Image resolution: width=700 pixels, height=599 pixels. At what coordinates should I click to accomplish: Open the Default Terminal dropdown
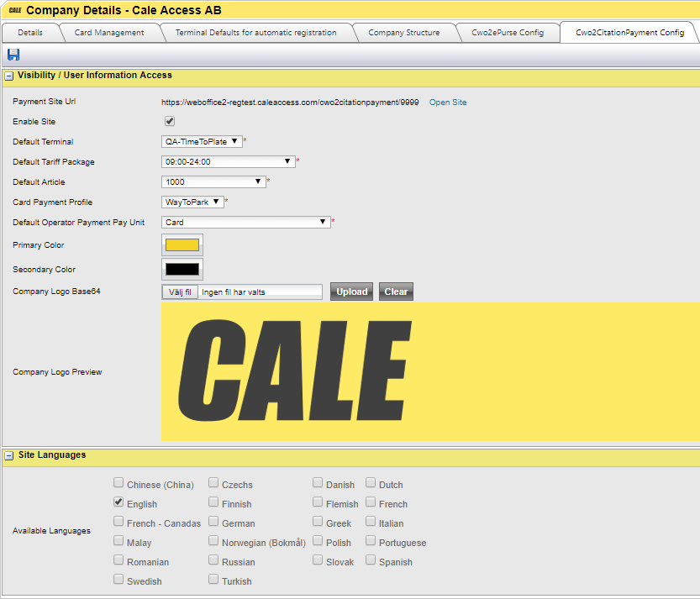click(x=202, y=141)
